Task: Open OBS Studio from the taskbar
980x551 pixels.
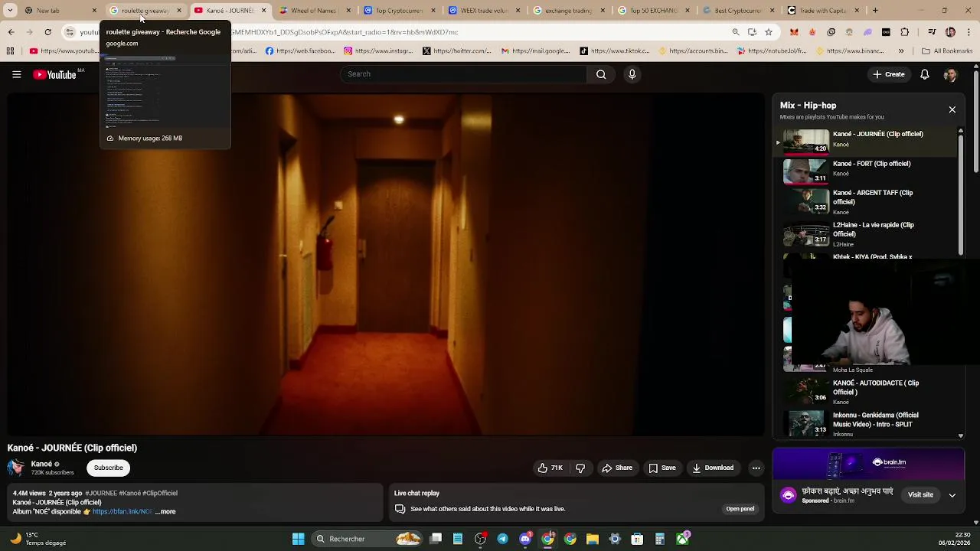Action: tap(480, 539)
